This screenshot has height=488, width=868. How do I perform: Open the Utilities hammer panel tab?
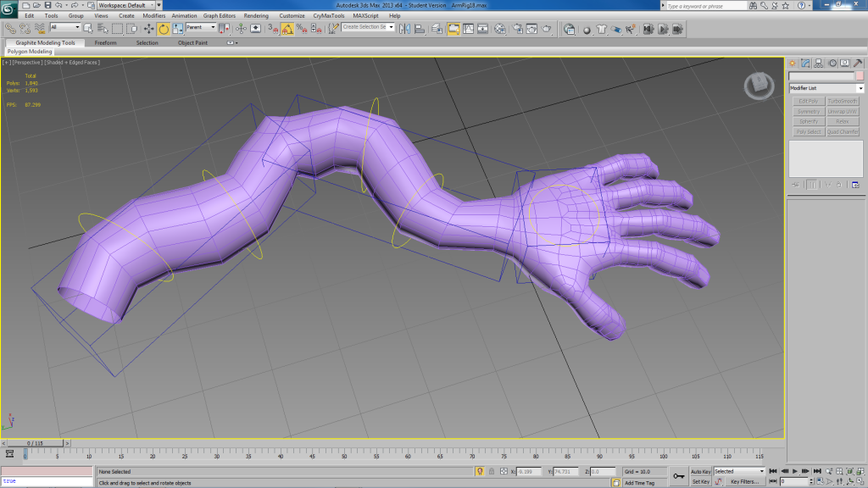click(x=858, y=63)
